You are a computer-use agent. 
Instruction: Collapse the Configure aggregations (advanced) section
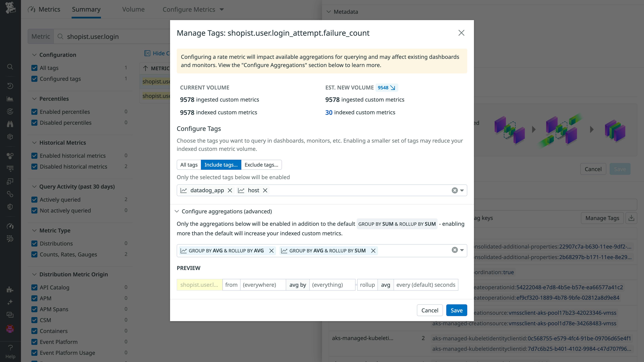point(177,211)
